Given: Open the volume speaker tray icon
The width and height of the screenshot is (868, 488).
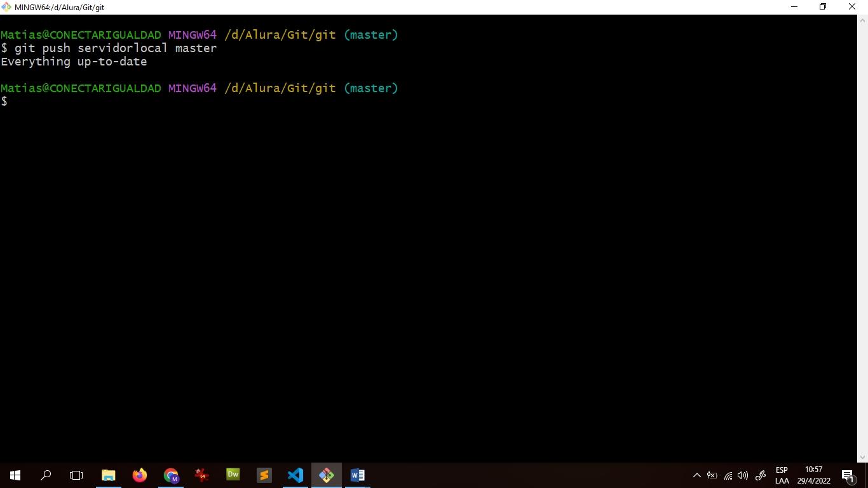Looking at the screenshot, I should click(743, 475).
